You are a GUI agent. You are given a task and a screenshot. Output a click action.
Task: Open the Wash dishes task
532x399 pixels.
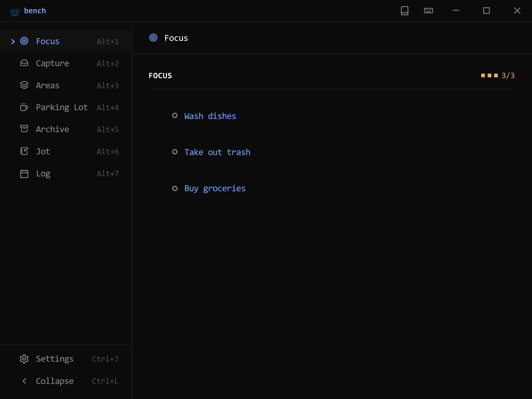210,116
